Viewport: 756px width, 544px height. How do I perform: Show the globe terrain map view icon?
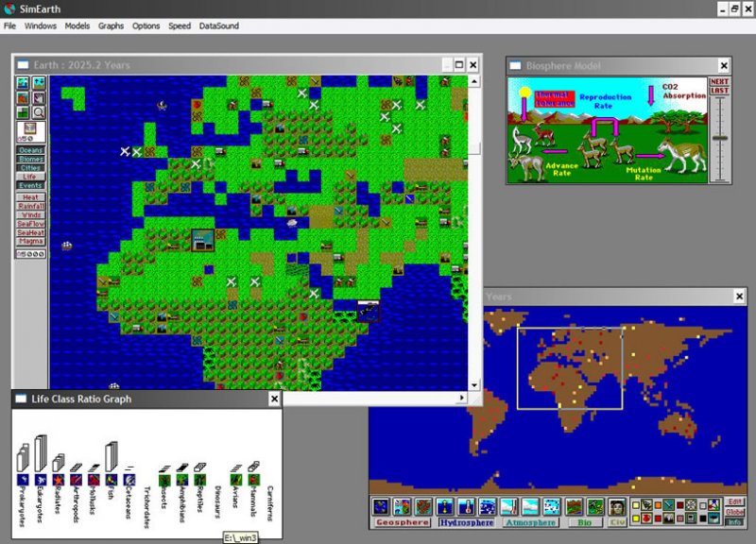click(x=381, y=507)
